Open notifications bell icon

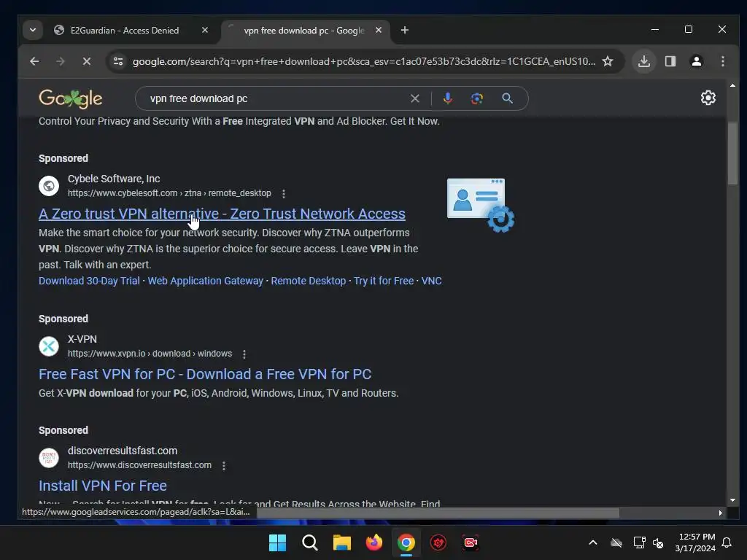[x=727, y=542]
